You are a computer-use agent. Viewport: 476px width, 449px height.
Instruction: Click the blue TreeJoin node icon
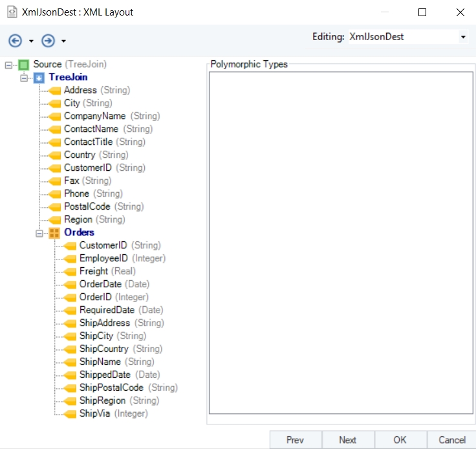(39, 78)
